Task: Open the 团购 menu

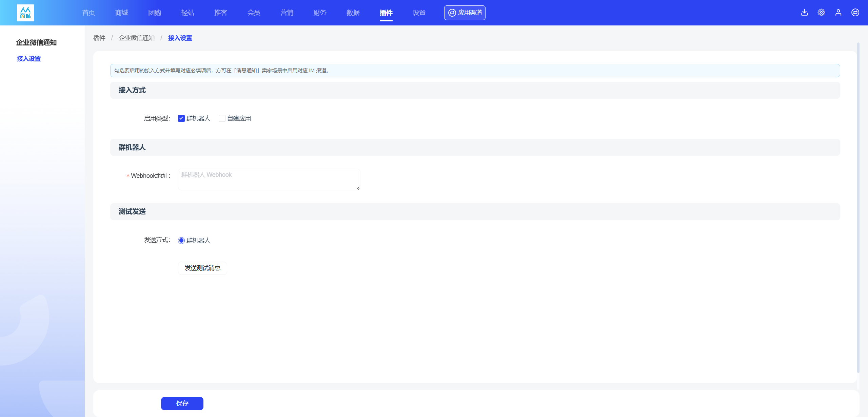Action: pos(155,13)
